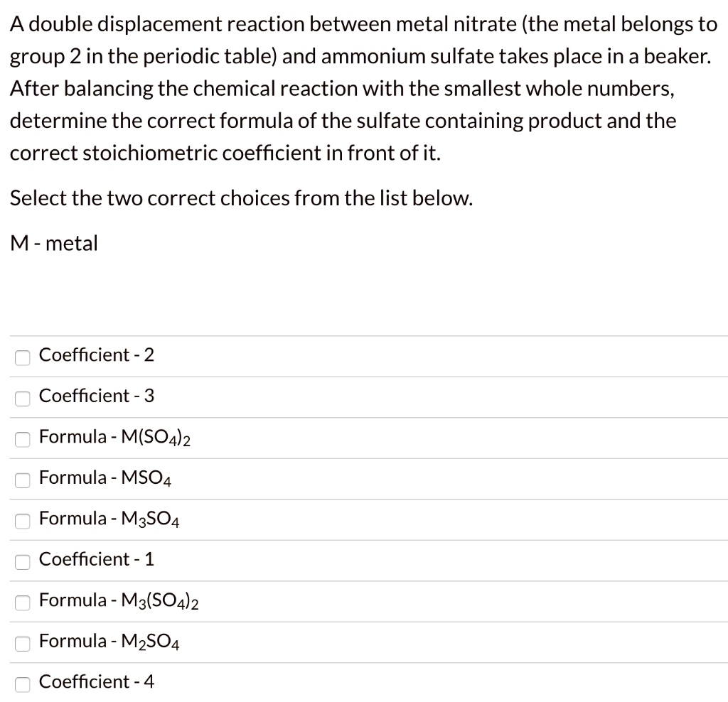The width and height of the screenshot is (728, 702).
Task: Tick the "Formula - MSO4" checkbox
Action: [22, 480]
